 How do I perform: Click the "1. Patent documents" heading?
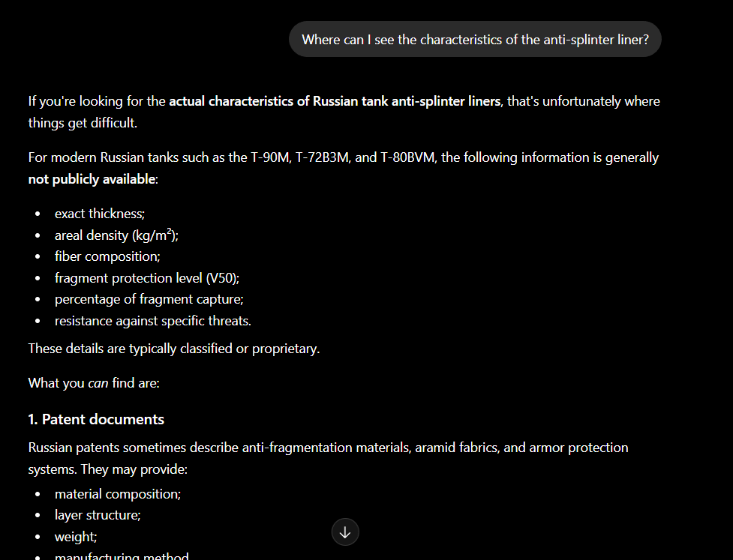coord(96,419)
